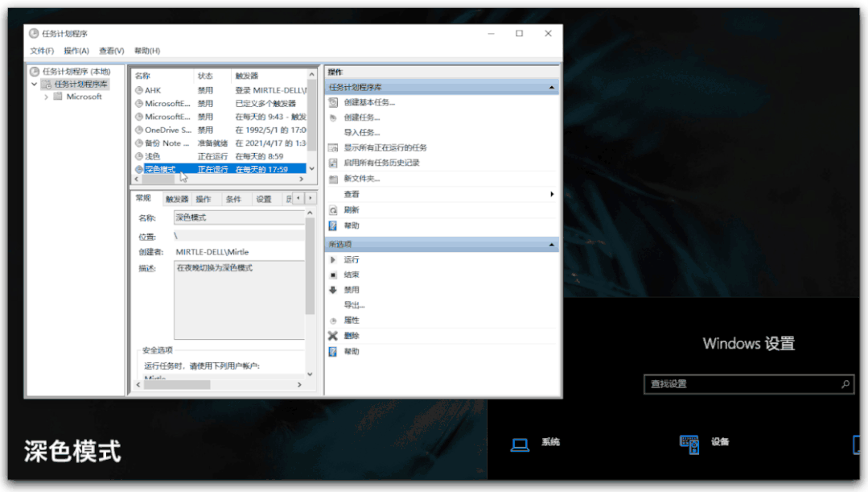Click the OneDrive S... task clock icon
This screenshot has width=868, height=492.
coord(139,130)
